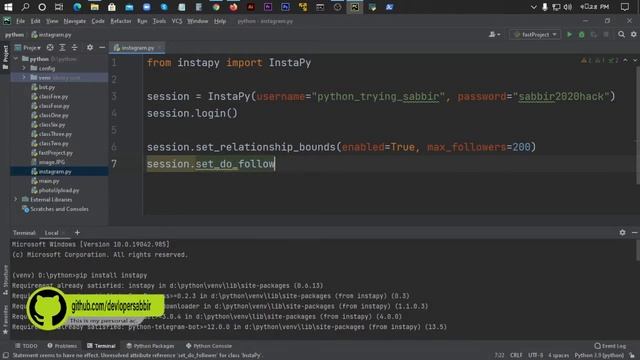Toggle the Favorites side tool window button
Viewport: 640px width, 360px height.
tap(5, 320)
